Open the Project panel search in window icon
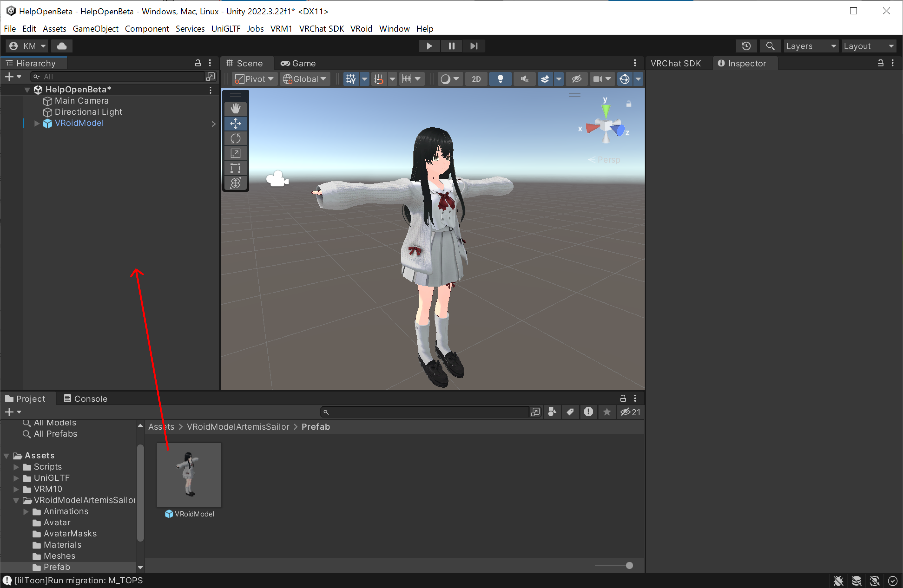 (x=535, y=412)
